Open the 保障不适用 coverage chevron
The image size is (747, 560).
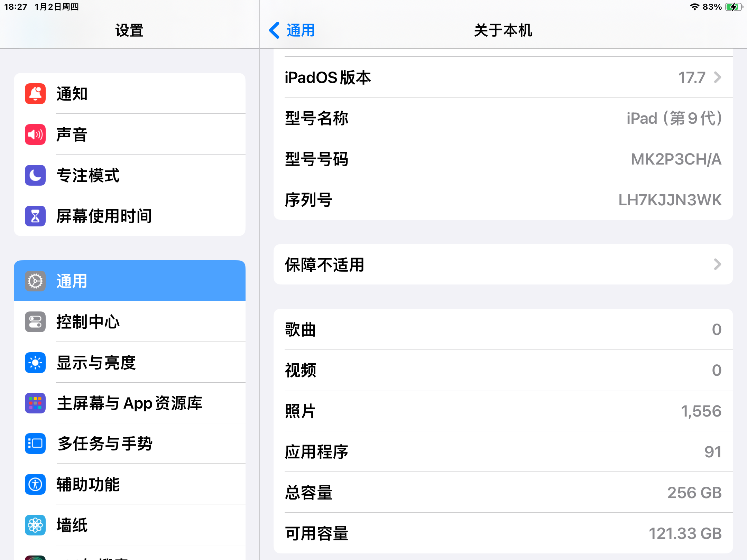(718, 265)
